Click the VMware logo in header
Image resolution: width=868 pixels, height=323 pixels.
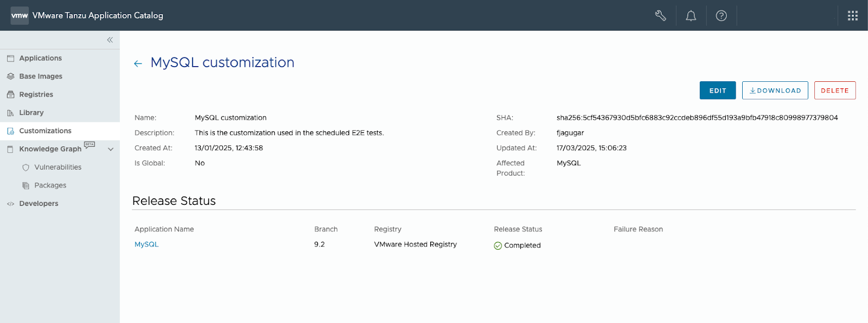[x=20, y=15]
